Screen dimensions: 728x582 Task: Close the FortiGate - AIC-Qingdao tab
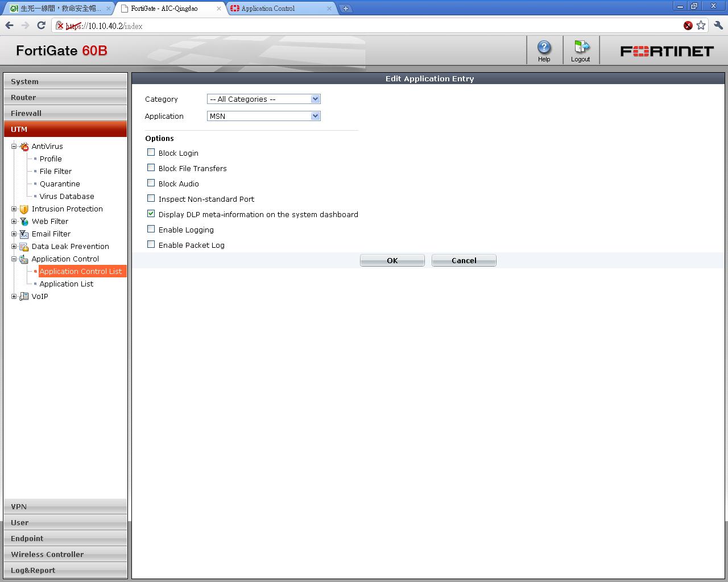point(218,9)
